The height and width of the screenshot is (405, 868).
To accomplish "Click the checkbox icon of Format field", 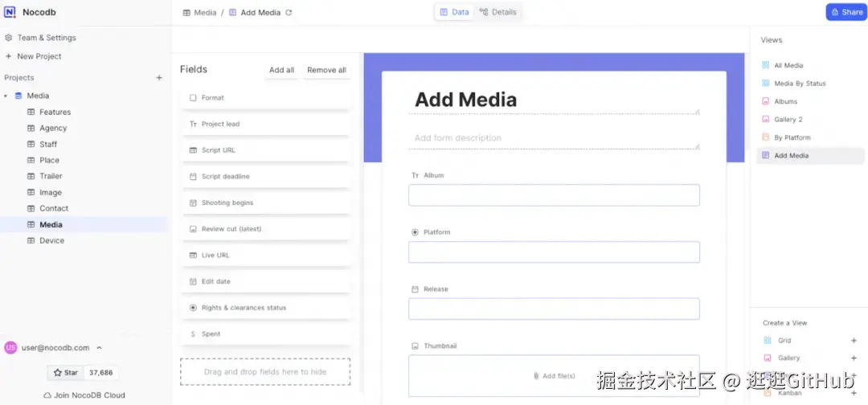I will [x=193, y=97].
